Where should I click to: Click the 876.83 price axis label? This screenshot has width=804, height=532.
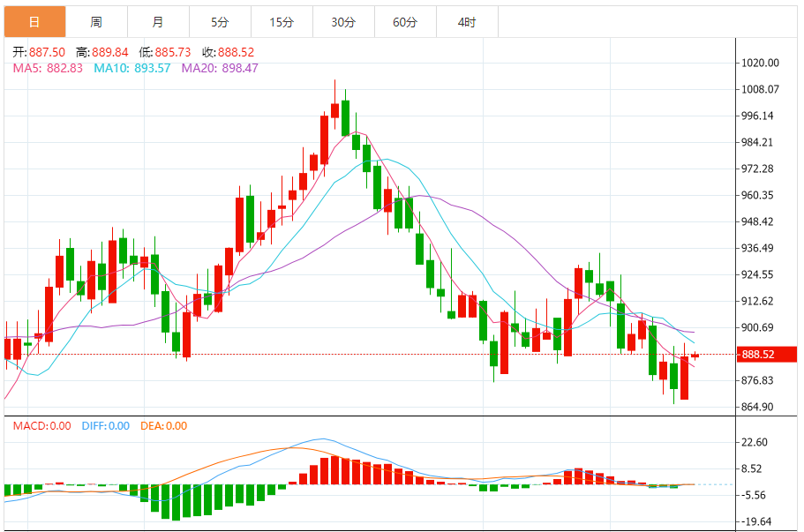click(757, 380)
